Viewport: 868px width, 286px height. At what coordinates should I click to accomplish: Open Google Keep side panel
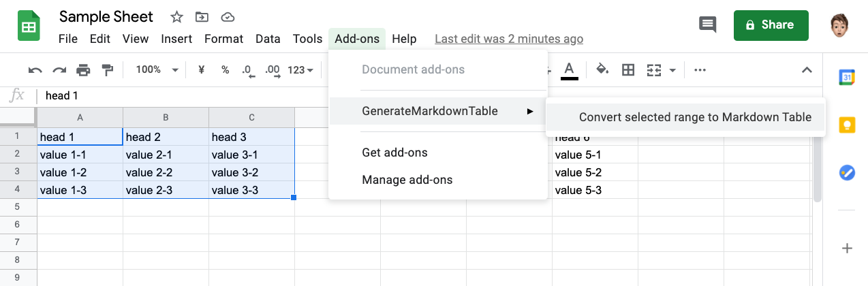(x=847, y=126)
